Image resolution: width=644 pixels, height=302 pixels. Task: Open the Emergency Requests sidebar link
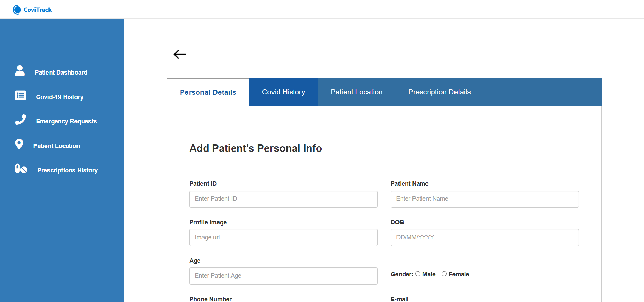click(x=66, y=121)
